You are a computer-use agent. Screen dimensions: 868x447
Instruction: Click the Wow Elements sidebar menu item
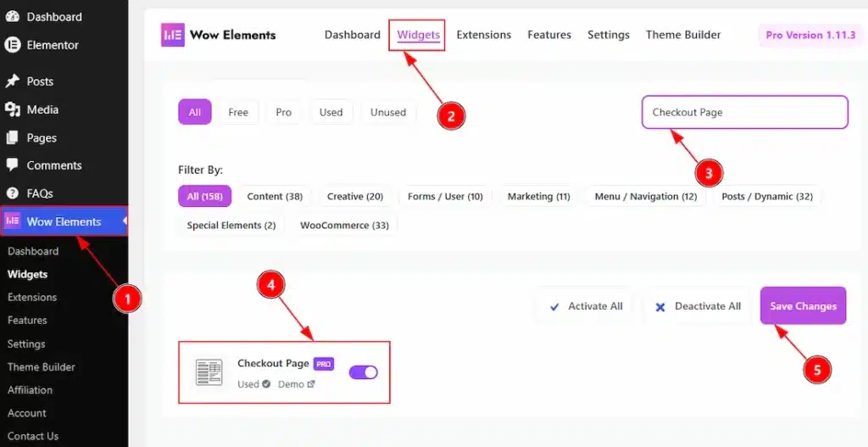click(x=64, y=221)
